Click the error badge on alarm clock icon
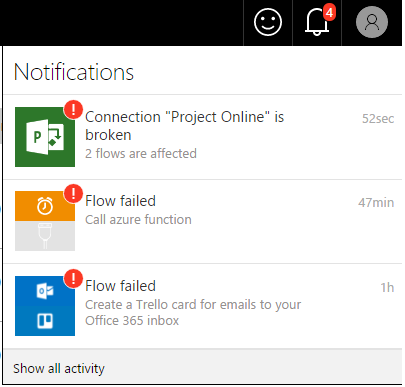 click(x=73, y=194)
